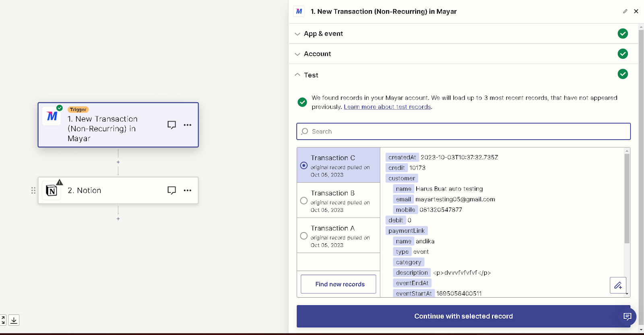
Task: Open Learn more about test records link
Action: 387,107
